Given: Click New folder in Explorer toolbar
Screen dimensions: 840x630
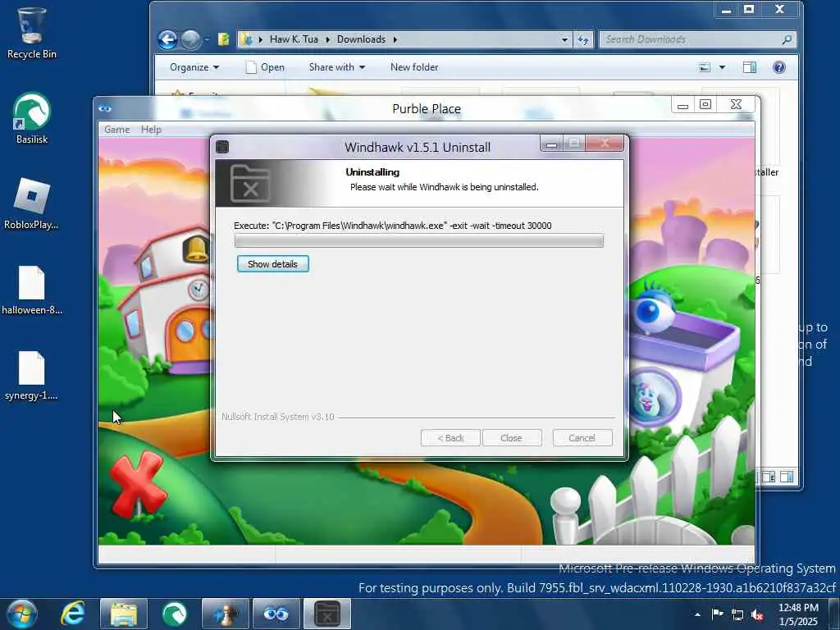Looking at the screenshot, I should [414, 67].
